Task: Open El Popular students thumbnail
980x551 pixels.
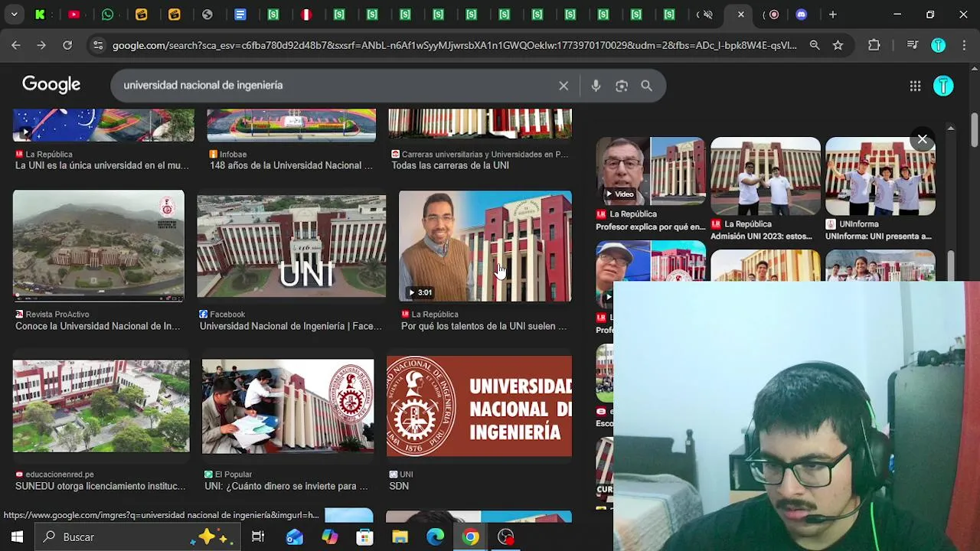Action: 288,406
